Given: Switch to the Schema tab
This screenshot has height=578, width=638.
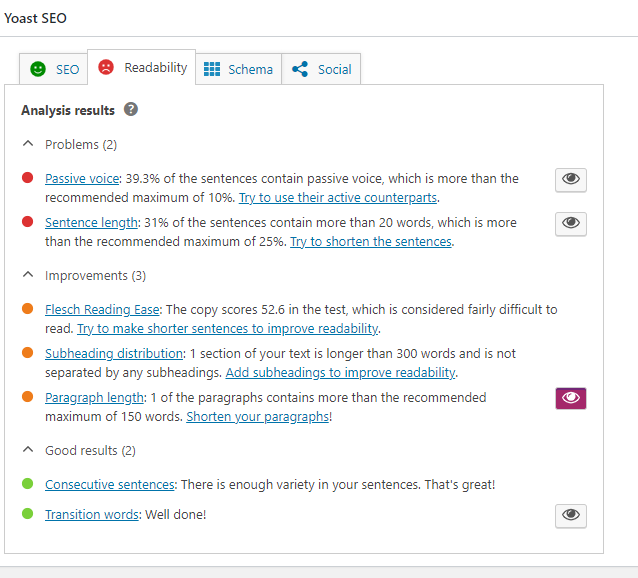Looking at the screenshot, I should tap(238, 69).
